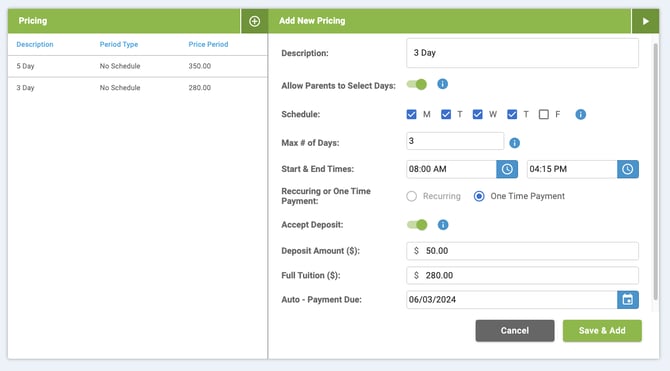The width and height of the screenshot is (670, 371).
Task: Click the 280.00 price cell in the pricing list
Action: tap(200, 88)
